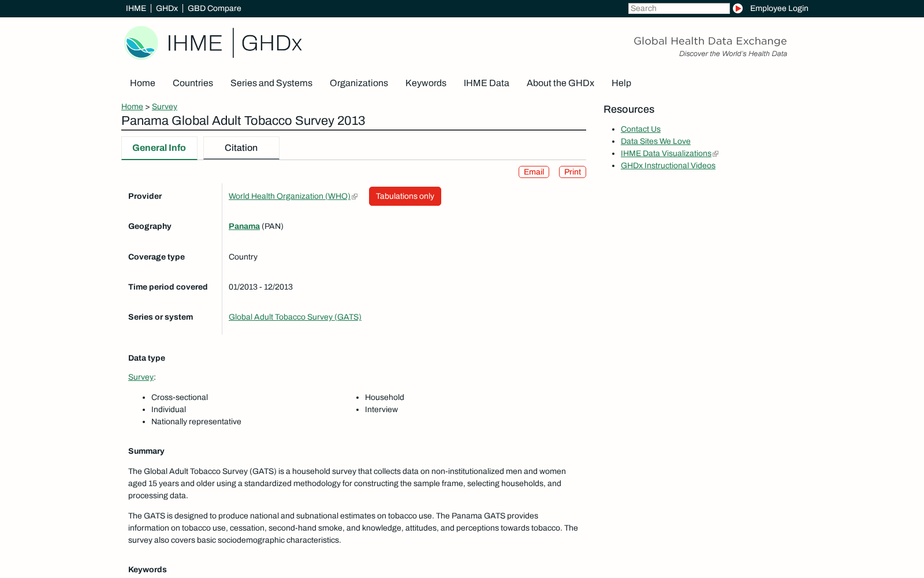Click the red search submit arrow
Image resolution: width=924 pixels, height=578 pixels.
pos(737,8)
